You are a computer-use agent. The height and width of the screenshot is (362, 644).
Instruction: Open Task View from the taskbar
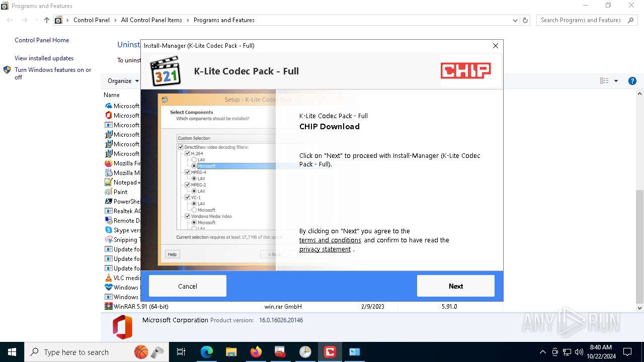point(181,352)
